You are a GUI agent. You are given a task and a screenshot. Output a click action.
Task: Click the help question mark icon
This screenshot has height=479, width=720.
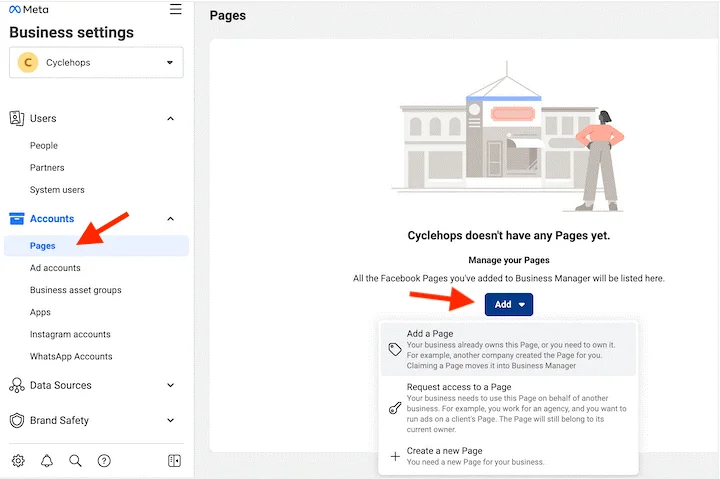click(104, 461)
